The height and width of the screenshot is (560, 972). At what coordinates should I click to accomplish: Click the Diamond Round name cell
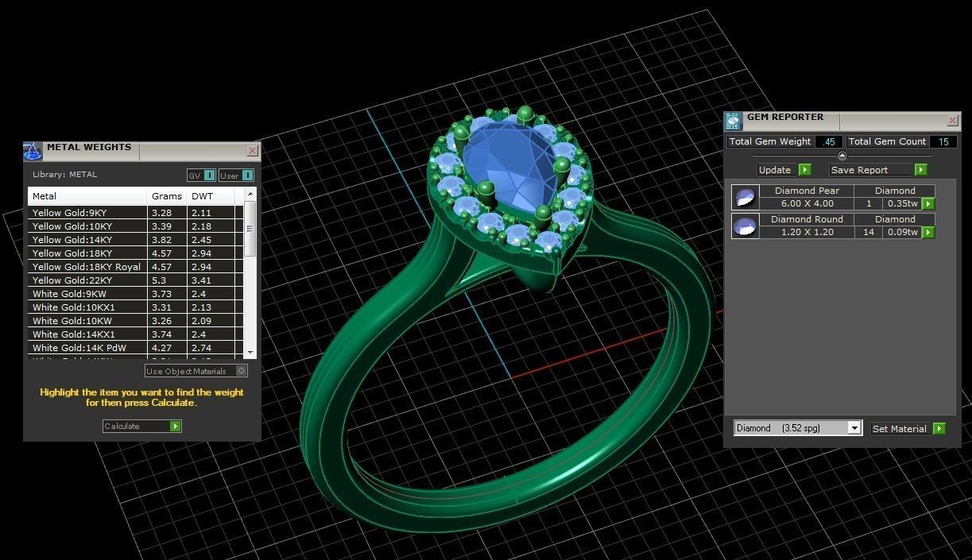pyautogui.click(x=806, y=219)
